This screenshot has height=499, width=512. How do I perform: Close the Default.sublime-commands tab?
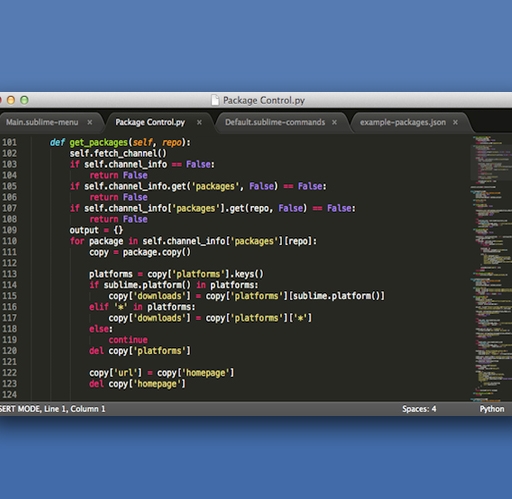pos(334,122)
